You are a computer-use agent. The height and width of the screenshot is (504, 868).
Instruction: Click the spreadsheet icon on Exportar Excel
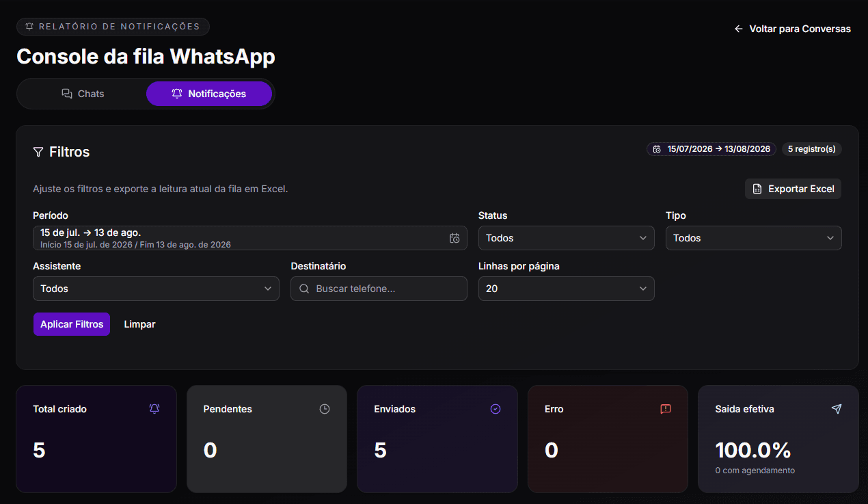pos(757,189)
